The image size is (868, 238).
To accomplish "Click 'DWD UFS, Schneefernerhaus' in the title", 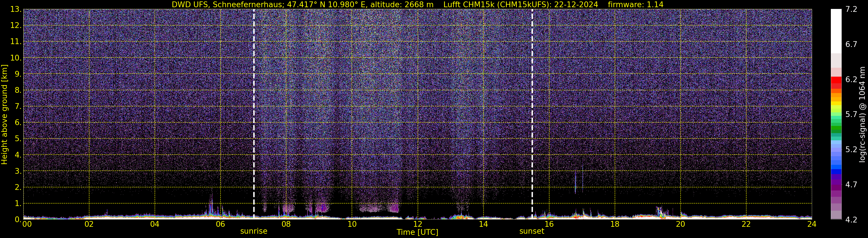I will point(227,5).
